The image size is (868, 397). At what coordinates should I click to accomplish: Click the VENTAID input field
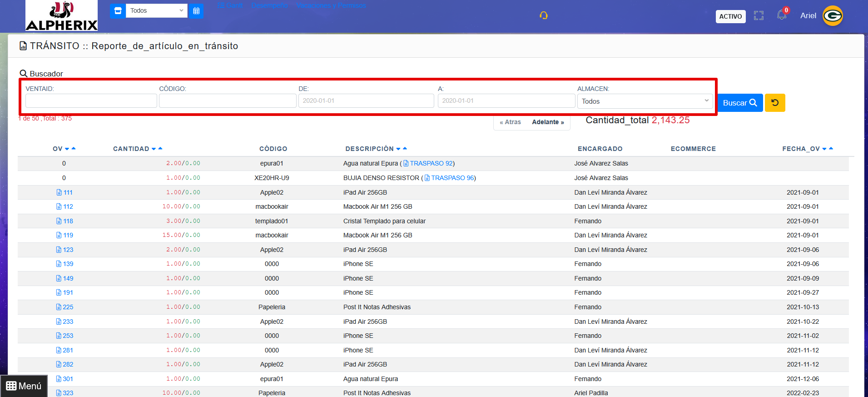point(91,101)
